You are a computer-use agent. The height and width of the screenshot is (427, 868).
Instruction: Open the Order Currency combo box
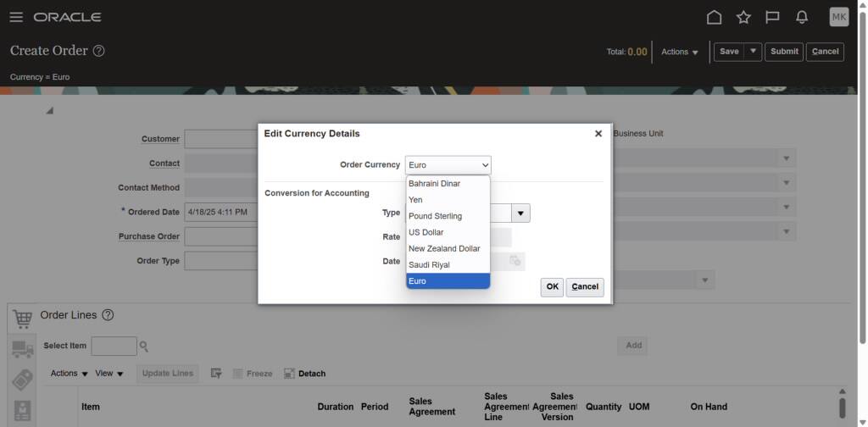click(x=448, y=165)
